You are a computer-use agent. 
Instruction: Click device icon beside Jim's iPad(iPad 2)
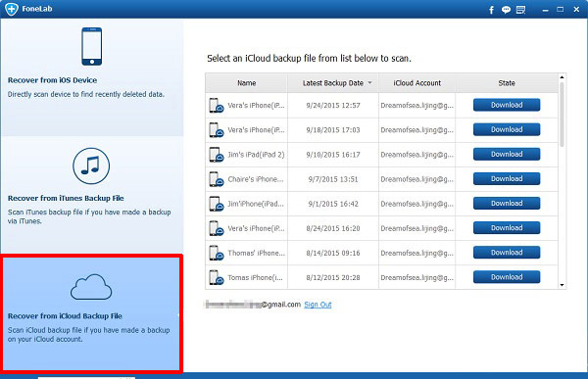pos(216,155)
